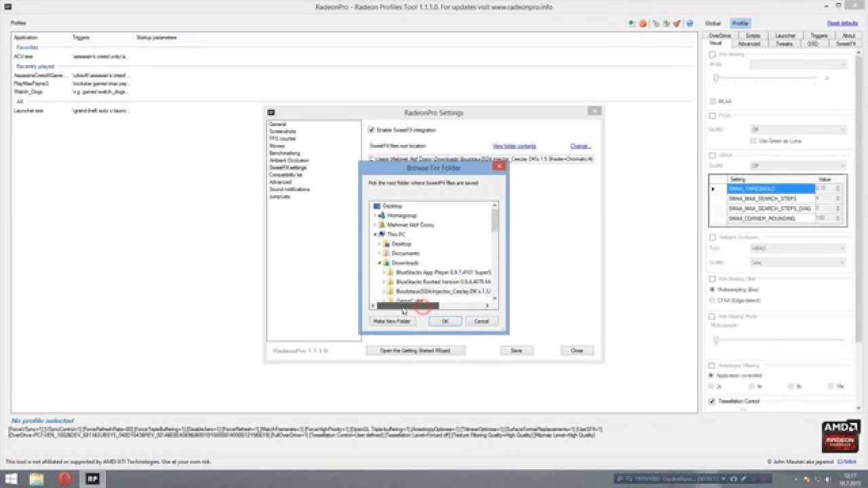Click Open the Getting Started Wizard
This screenshot has width=868, height=488.
(416, 350)
